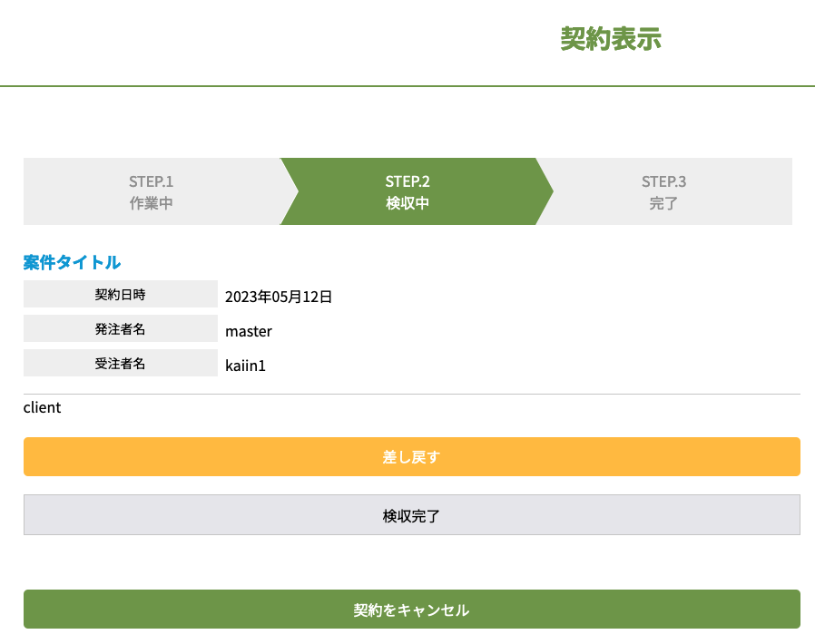
Task: Click the client description text
Action: pos(43,407)
